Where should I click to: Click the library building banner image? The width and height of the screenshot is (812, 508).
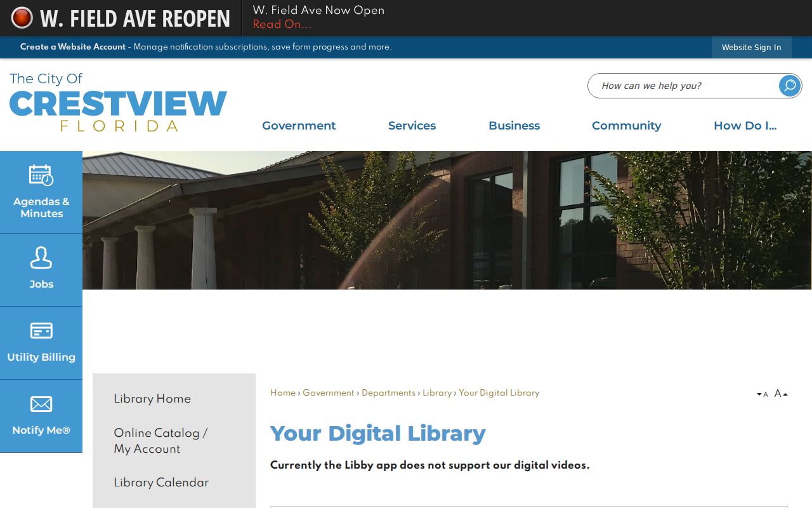coord(447,220)
